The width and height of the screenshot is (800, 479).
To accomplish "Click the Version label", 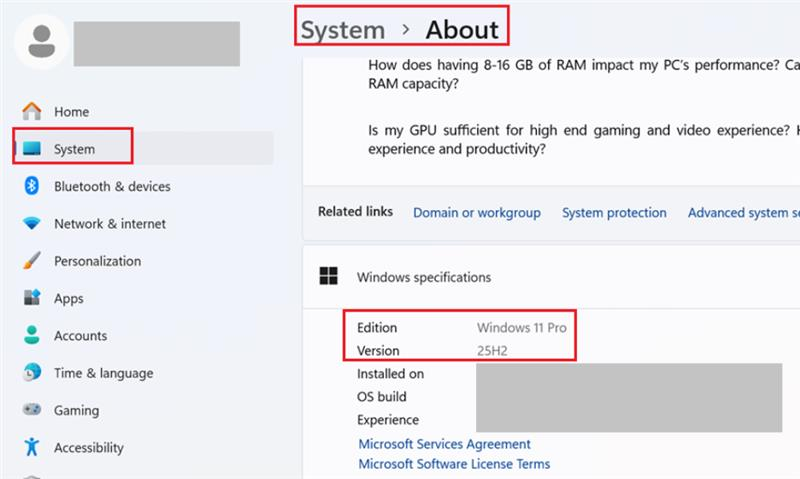I will [x=378, y=350].
